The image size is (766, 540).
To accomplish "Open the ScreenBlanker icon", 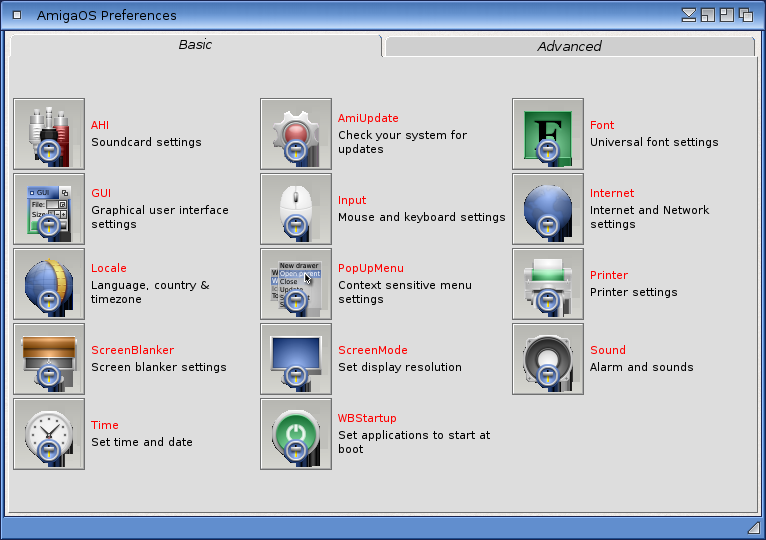I will point(49,359).
